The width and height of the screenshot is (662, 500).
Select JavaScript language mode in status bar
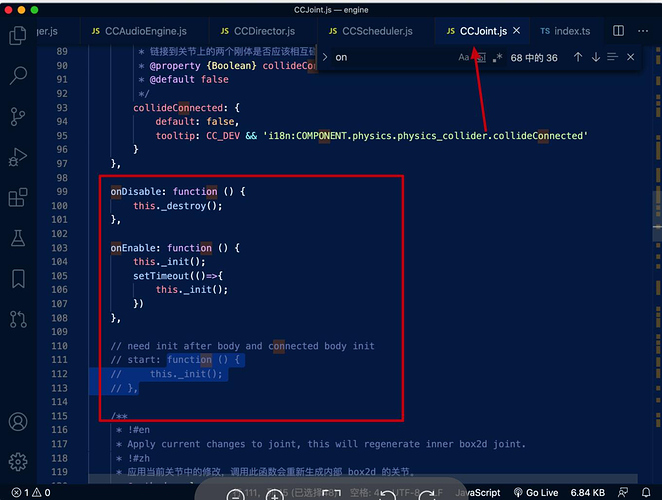478,492
